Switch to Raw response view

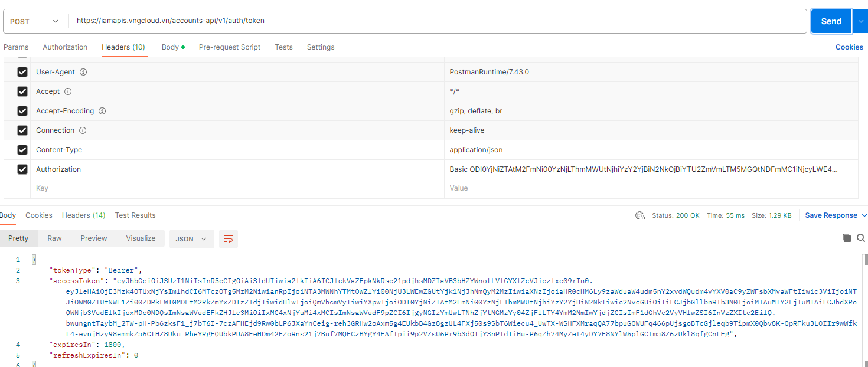(x=54, y=238)
